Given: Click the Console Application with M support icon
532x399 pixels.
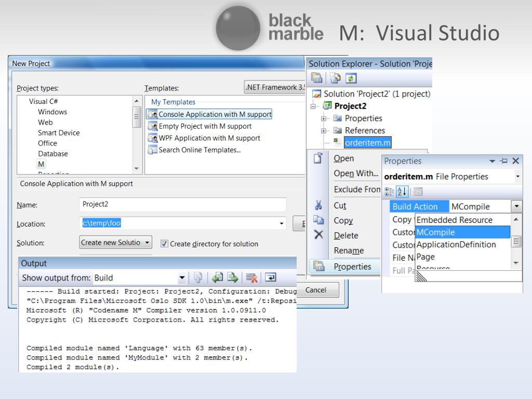Looking at the screenshot, I should click(x=153, y=114).
